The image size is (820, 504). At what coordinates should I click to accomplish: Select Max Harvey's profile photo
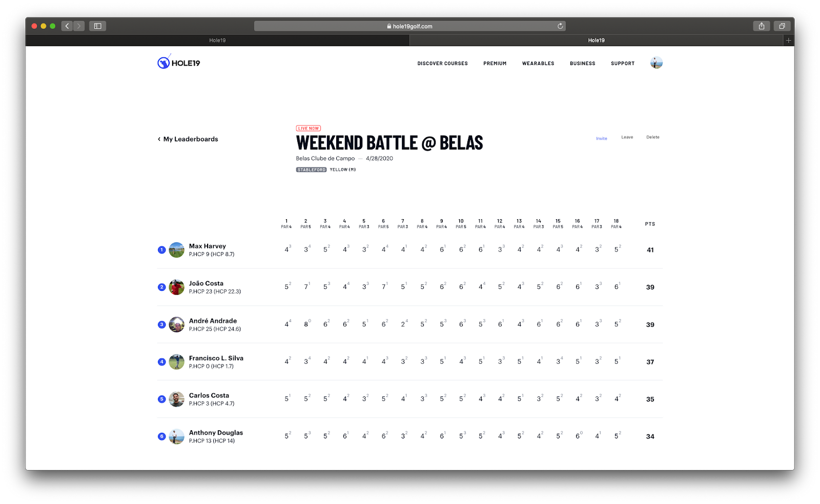coord(177,250)
